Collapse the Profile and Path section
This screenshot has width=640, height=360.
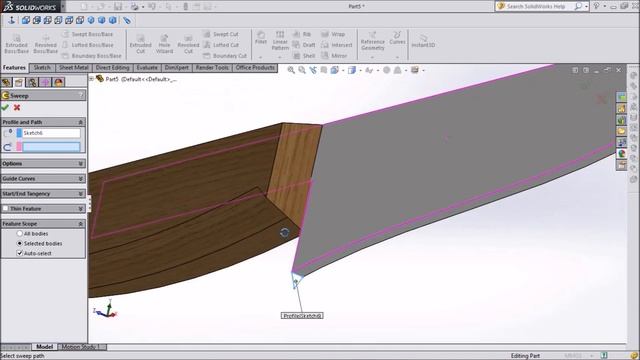tap(80, 122)
